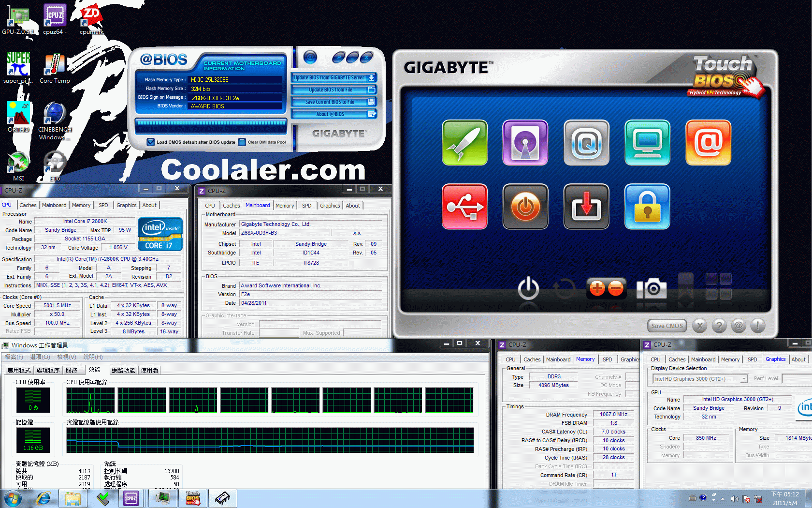Open the 檔案(F) menu in Task Manager
The width and height of the screenshot is (812, 508).
[x=14, y=357]
